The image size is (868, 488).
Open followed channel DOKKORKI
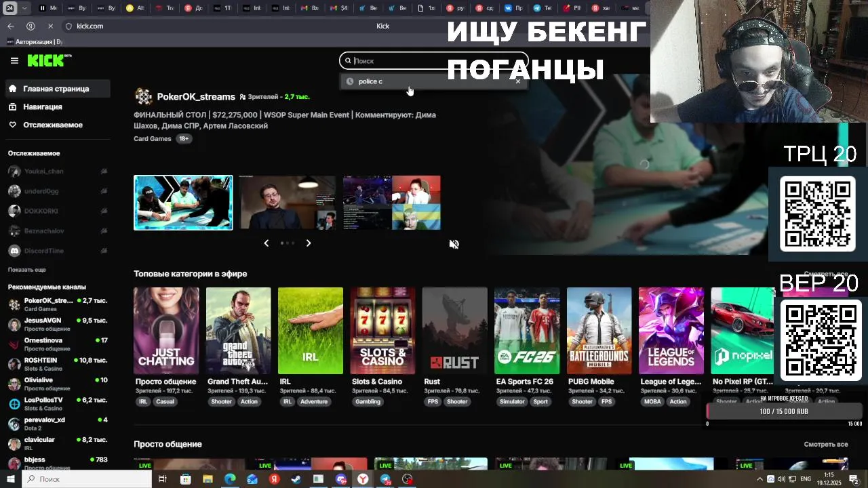[x=58, y=211]
